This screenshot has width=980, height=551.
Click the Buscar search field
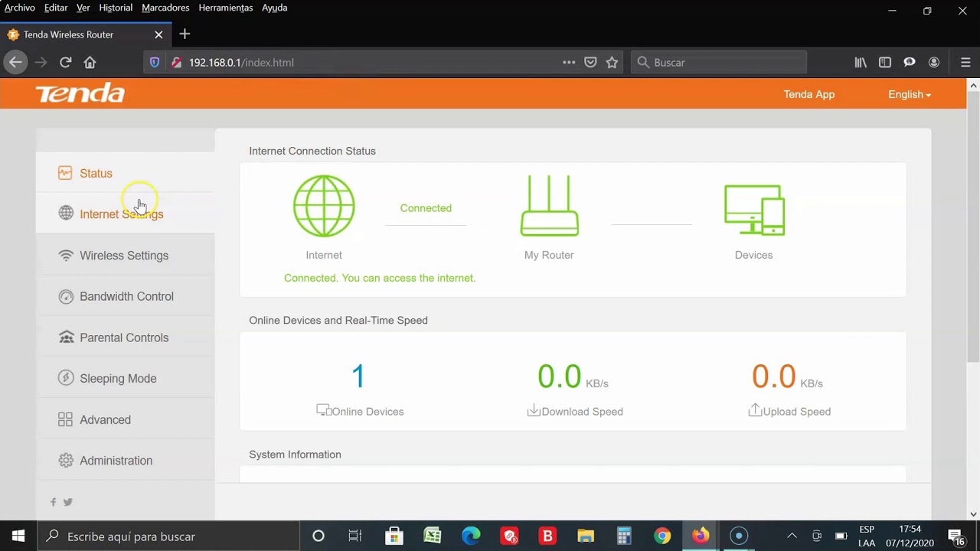(719, 63)
